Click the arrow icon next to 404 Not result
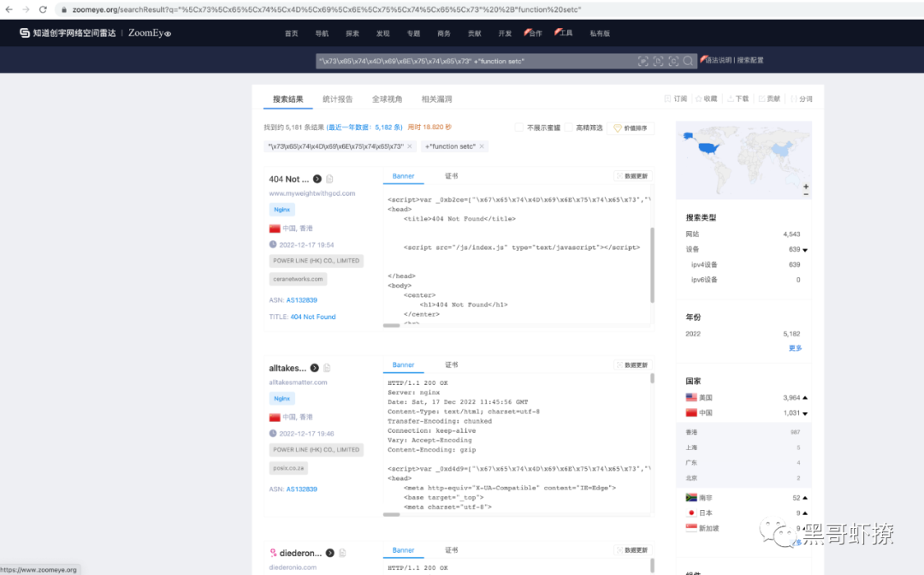The height and width of the screenshot is (575, 924). coord(317,179)
